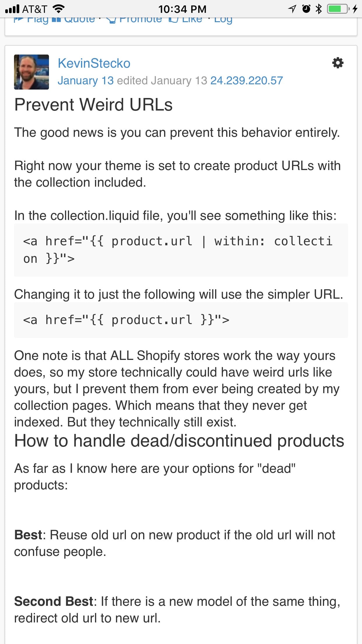Tap the within: collection code snippet
The width and height of the screenshot is (362, 644).
181,250
